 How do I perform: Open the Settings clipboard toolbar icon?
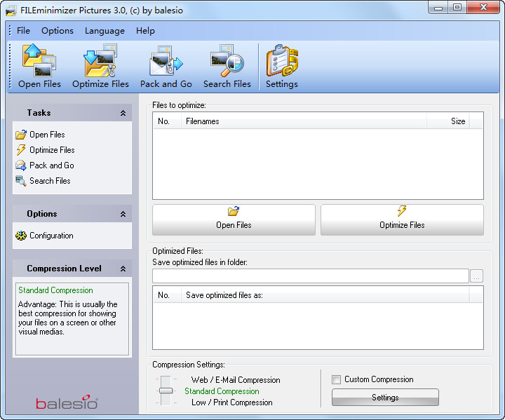[282, 60]
